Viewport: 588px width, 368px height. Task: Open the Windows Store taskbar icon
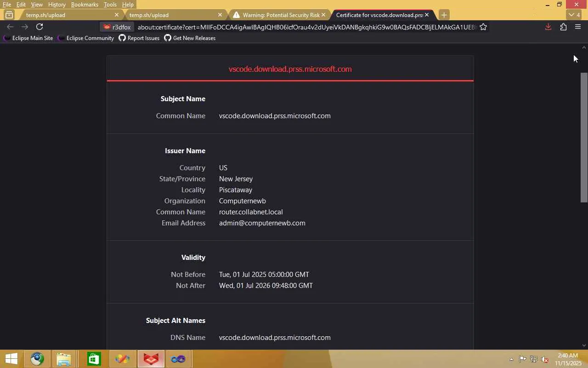[94, 359]
